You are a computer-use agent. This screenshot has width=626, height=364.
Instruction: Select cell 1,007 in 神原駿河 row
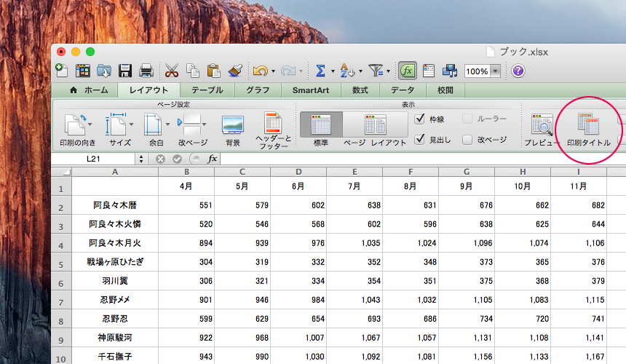298,338
